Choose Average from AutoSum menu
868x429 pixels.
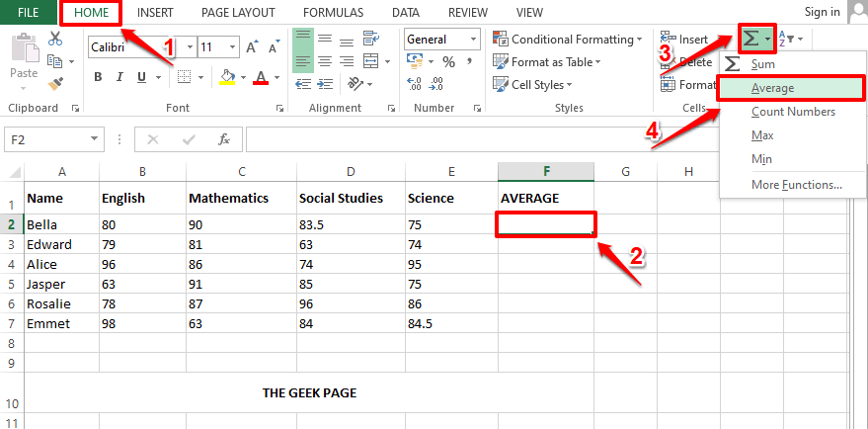792,88
